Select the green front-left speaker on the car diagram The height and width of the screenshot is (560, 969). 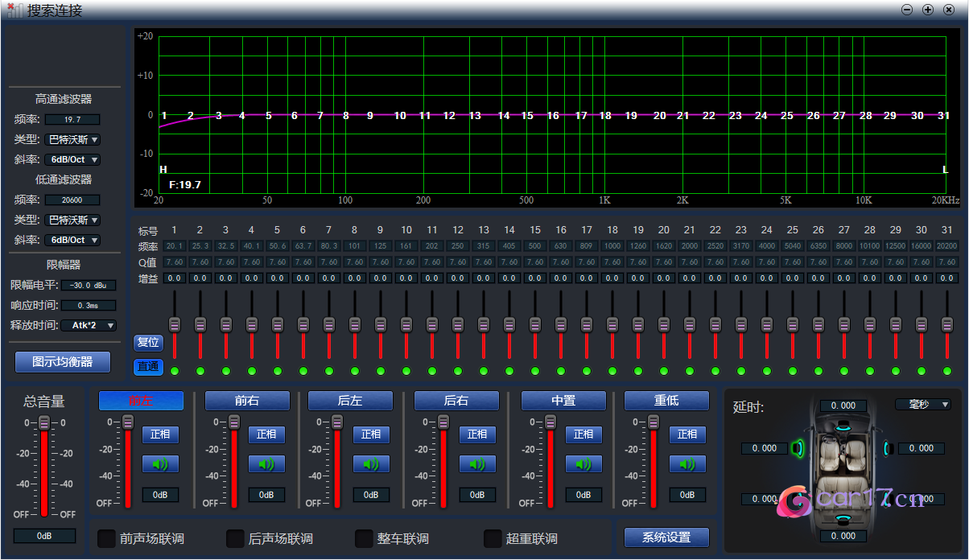[x=798, y=448]
